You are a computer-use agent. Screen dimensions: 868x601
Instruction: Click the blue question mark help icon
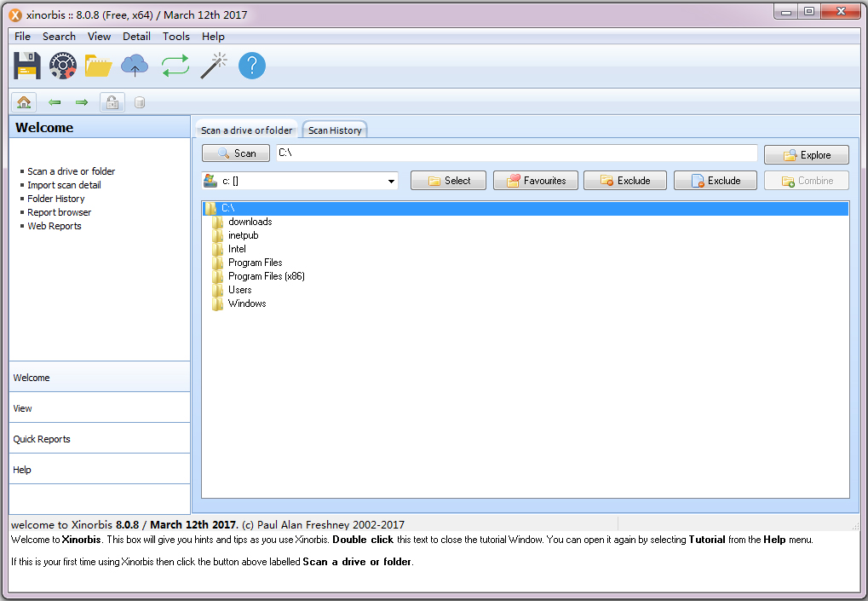252,66
